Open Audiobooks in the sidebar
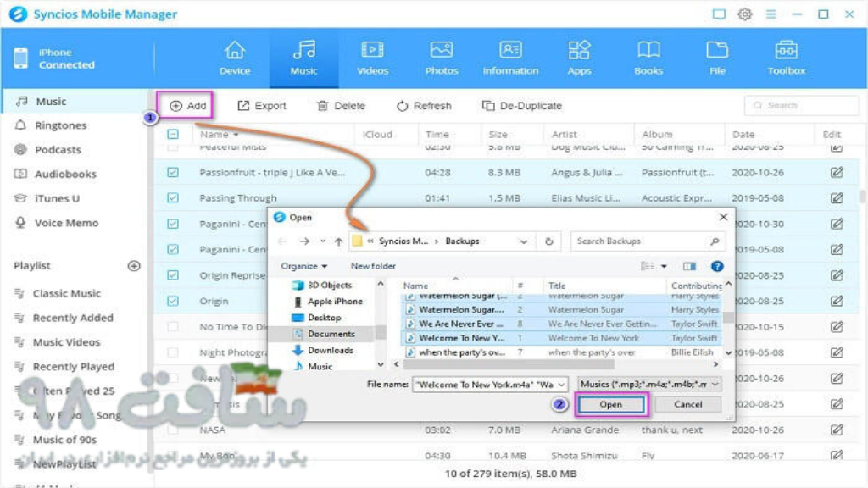The width and height of the screenshot is (868, 488). tap(65, 175)
